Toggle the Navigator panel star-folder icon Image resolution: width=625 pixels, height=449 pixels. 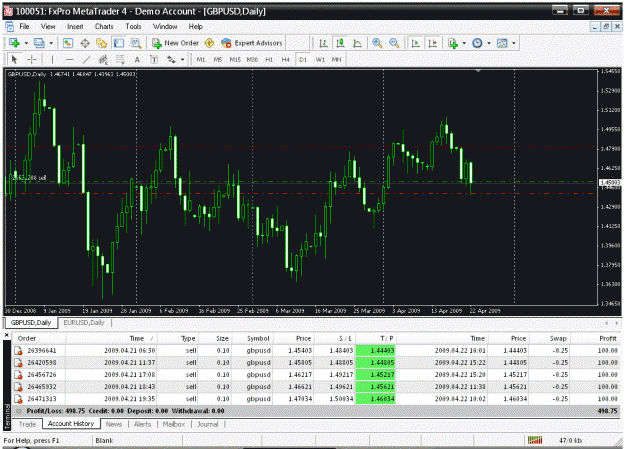[x=102, y=43]
